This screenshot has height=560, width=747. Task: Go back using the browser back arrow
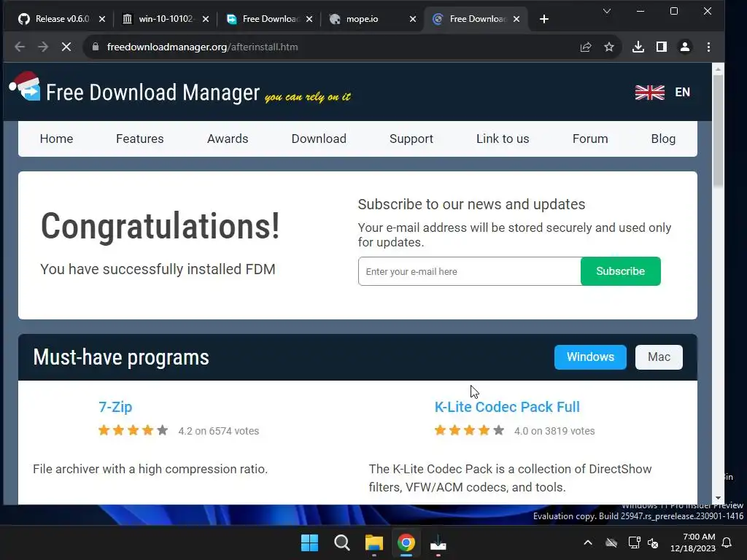pos(20,47)
